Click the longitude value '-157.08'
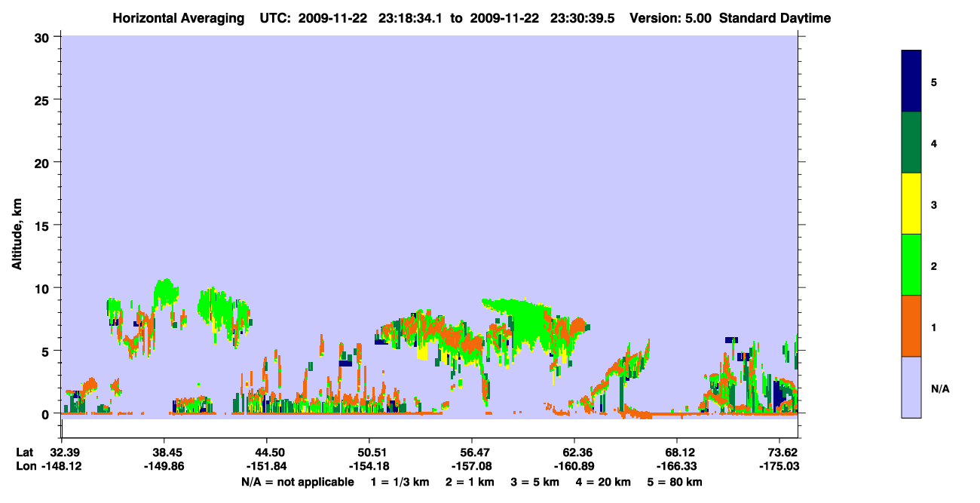This screenshot has height=503, width=980. point(471,466)
